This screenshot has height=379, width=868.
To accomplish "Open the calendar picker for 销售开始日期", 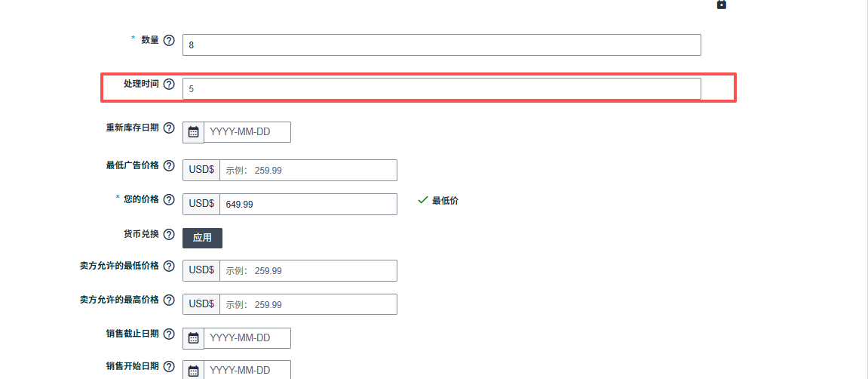I will 193,370.
